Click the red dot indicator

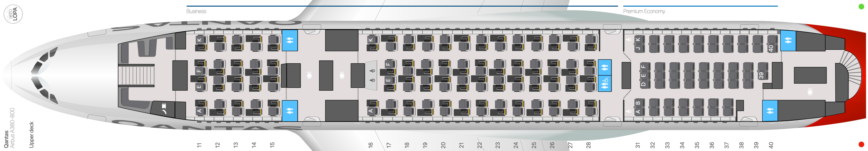point(861,145)
